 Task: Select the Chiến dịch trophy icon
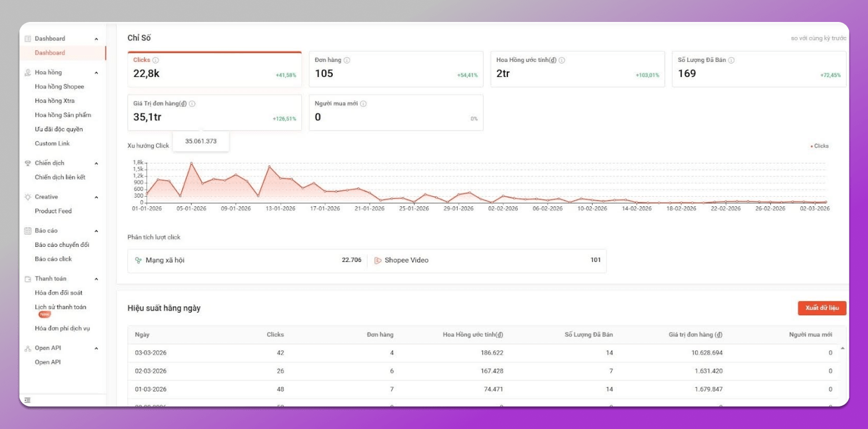click(27, 162)
